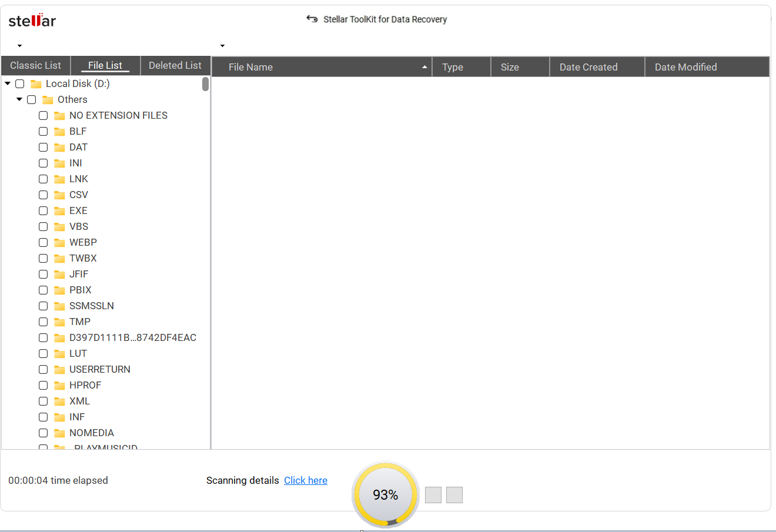
Task: Select the HPROF folder name
Action: pos(85,386)
